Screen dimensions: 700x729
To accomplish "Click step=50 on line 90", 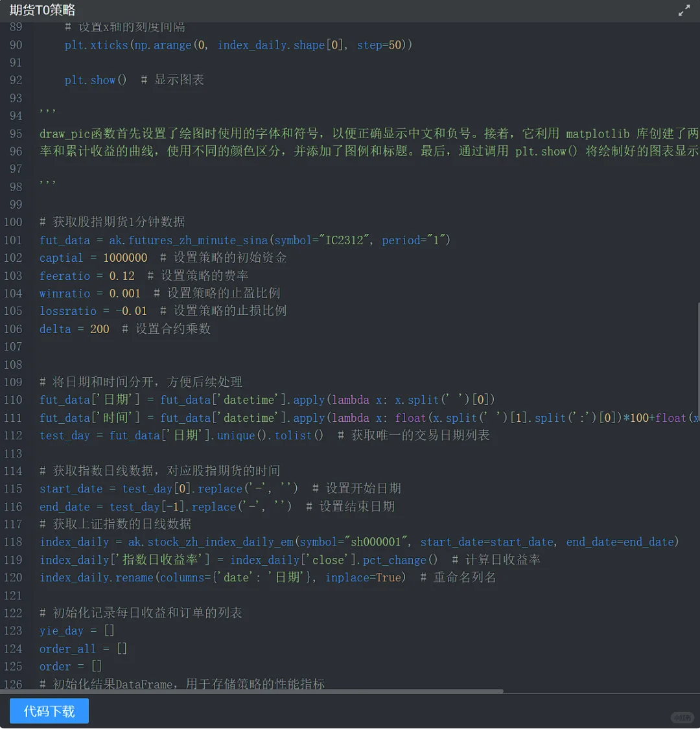I will 379,45.
